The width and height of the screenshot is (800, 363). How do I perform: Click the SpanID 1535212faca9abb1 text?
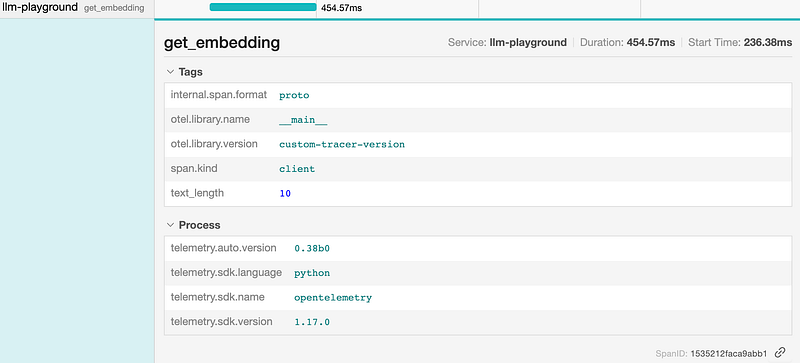pos(711,353)
